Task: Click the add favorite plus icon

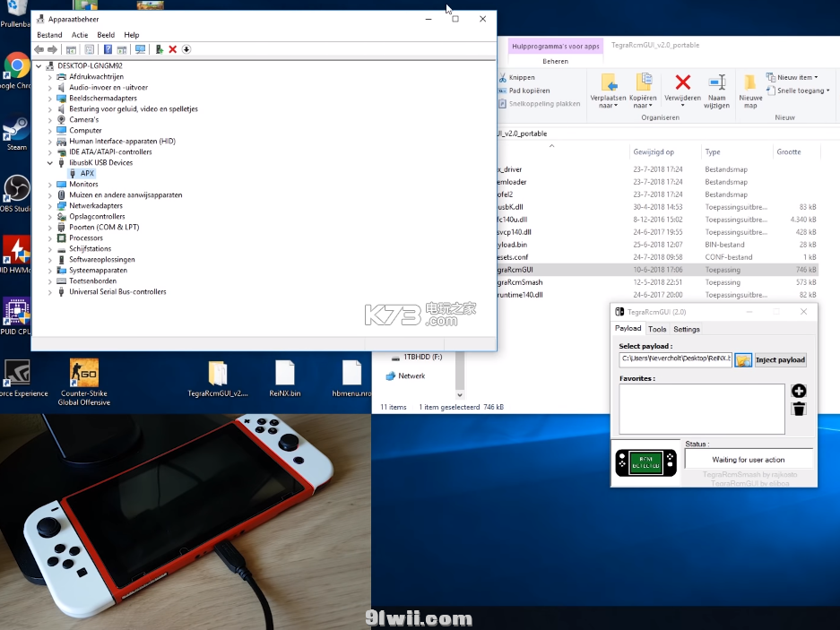Action: 798,391
